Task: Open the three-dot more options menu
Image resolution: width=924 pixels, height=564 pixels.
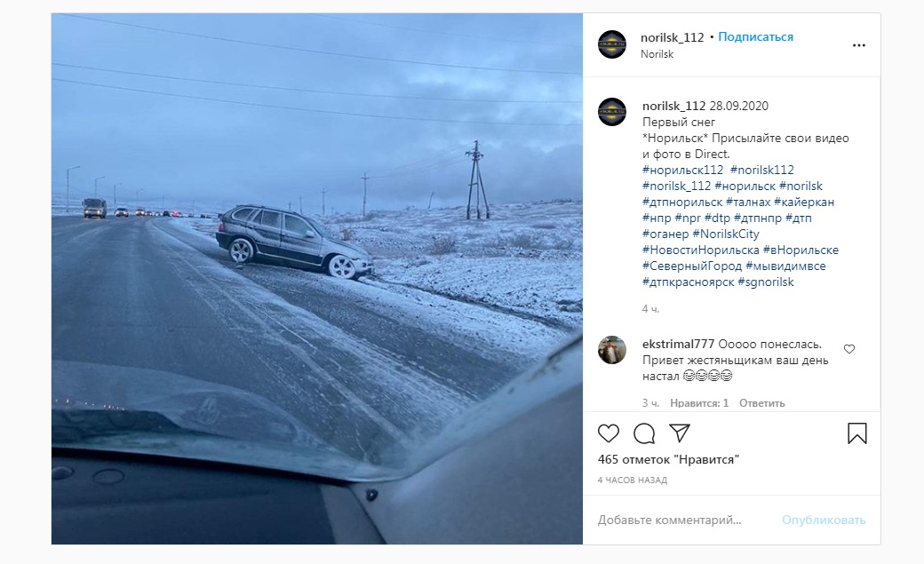Action: 858,45
